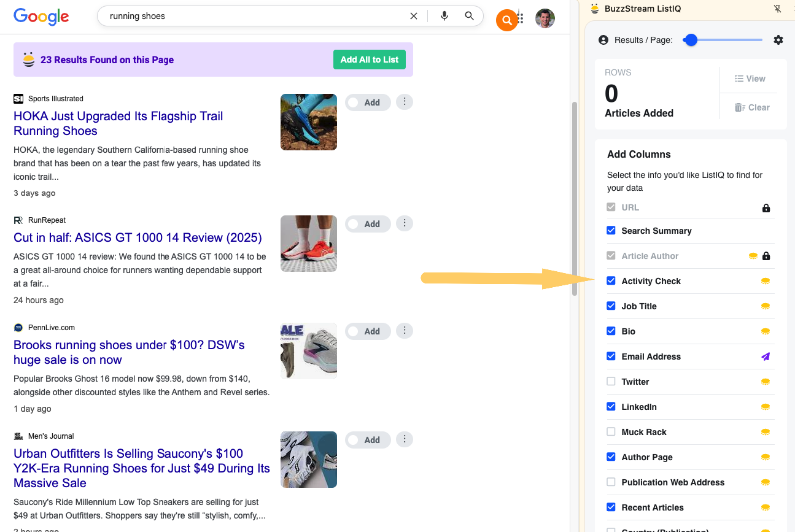795x532 pixels.
Task: Uncheck the Search Summary column
Action: 611,230
